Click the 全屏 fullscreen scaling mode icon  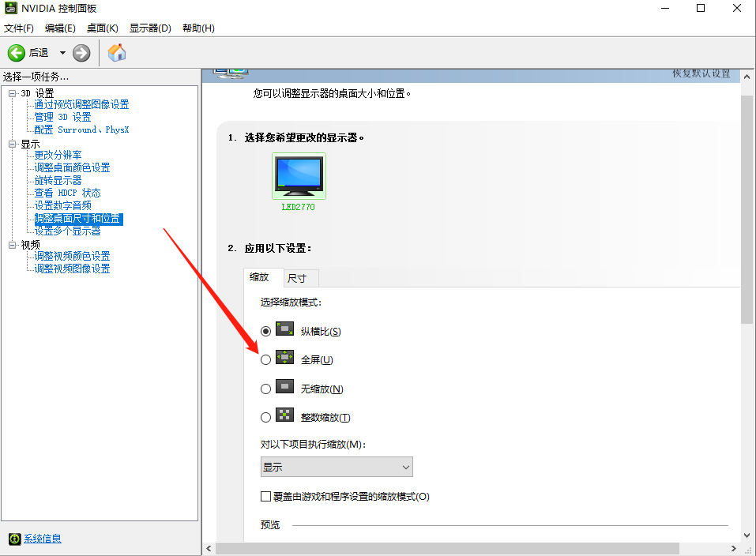[284, 359]
